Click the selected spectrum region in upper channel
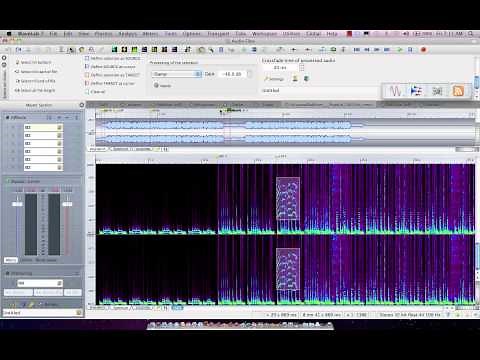Image resolution: width=480 pixels, height=360 pixels. tap(288, 198)
